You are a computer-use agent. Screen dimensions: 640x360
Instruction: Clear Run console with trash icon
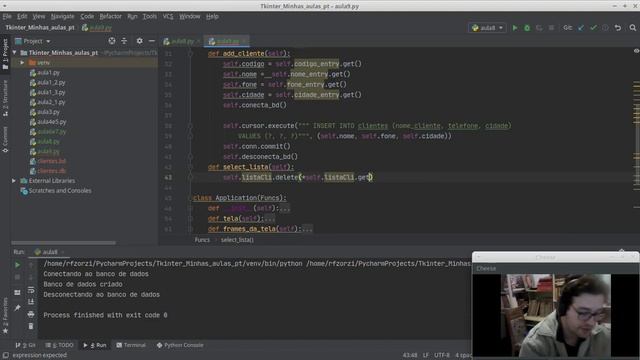(31, 326)
